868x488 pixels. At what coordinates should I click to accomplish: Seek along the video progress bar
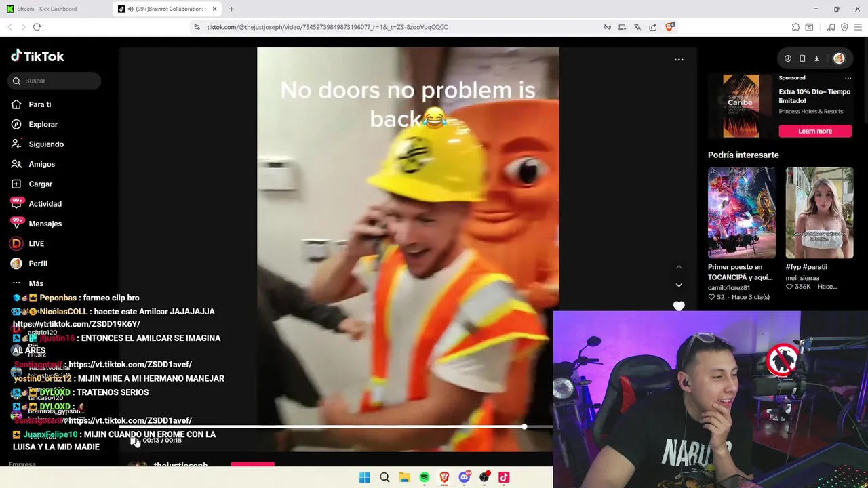coord(336,427)
